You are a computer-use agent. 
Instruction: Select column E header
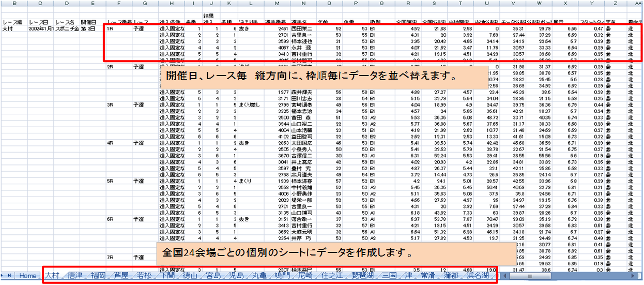pos(93,4)
